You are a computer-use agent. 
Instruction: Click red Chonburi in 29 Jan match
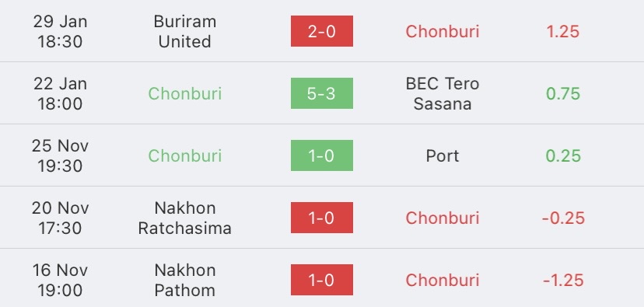(x=443, y=32)
